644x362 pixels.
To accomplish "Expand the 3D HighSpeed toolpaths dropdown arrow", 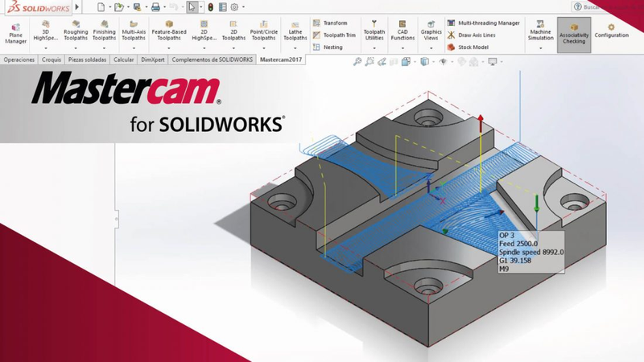I will [x=46, y=48].
